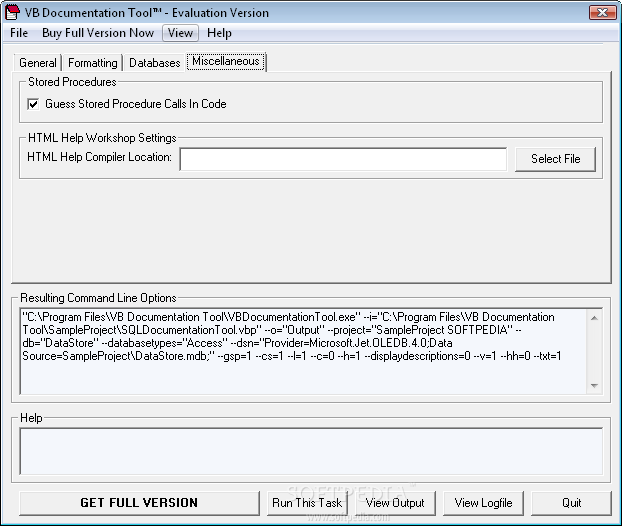Image resolution: width=622 pixels, height=526 pixels.
Task: Toggle Guess Stored Procedure Calls In Code checkbox
Action: pos(33,104)
